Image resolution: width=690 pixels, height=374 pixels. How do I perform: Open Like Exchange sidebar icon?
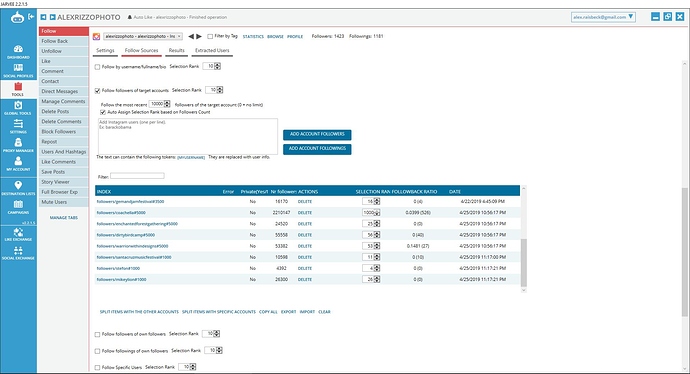18,235
